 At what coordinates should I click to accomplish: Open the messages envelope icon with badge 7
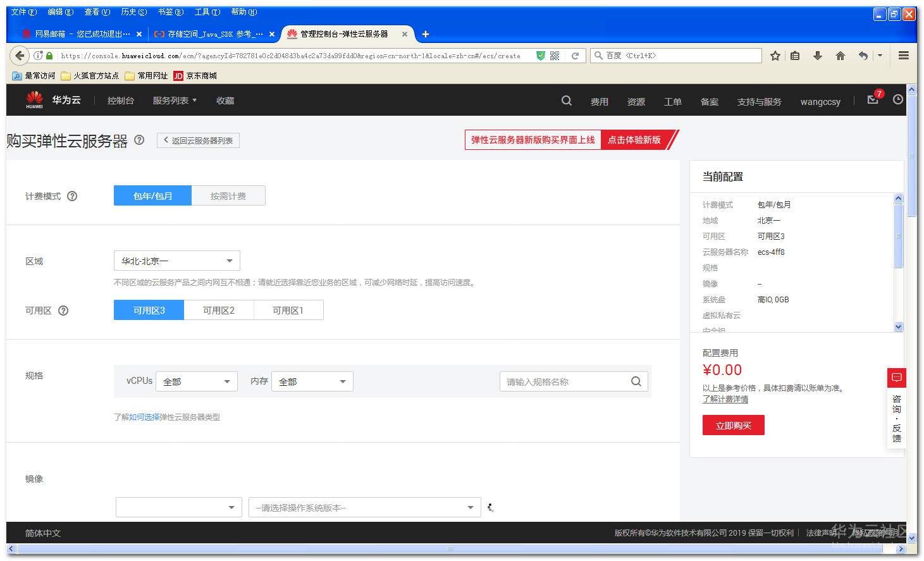click(x=873, y=99)
